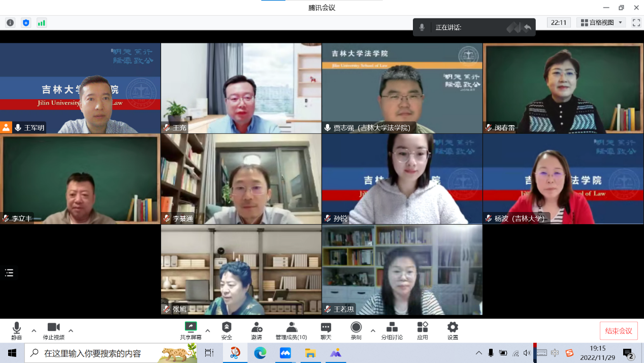Open the 安全 security options
The width and height of the screenshot is (644, 363).
click(227, 328)
